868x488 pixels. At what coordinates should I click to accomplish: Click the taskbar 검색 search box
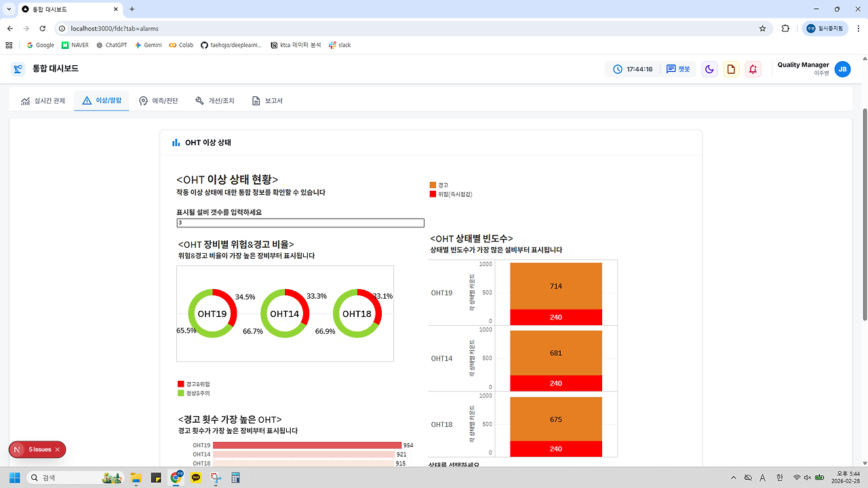click(75, 478)
